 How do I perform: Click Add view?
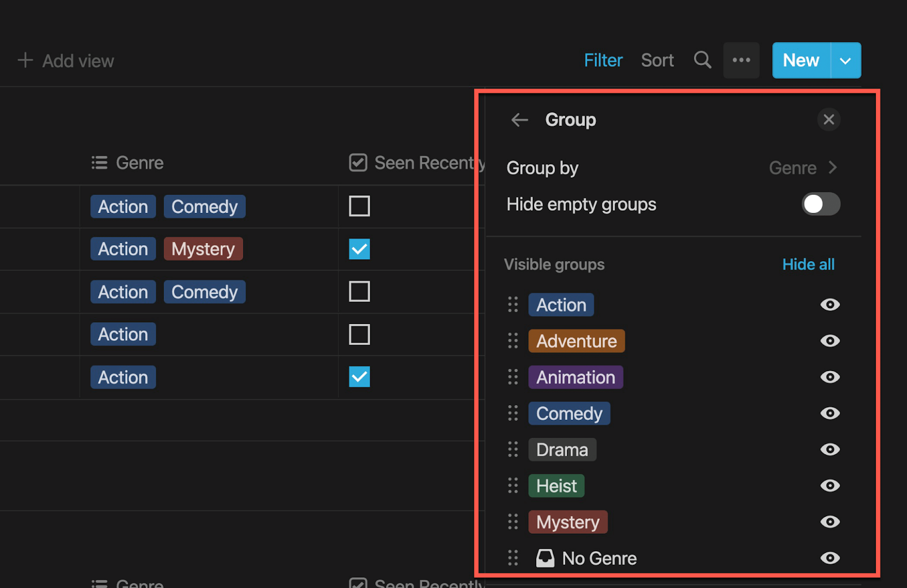[x=66, y=61]
